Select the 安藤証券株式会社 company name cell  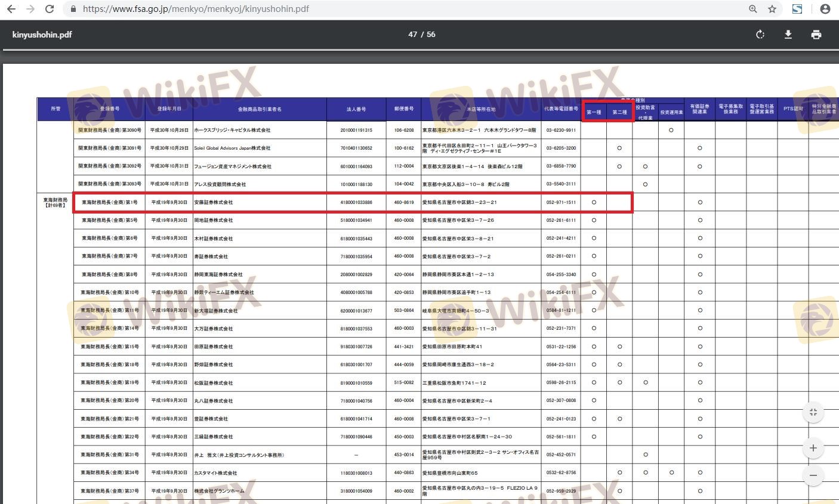tap(213, 203)
